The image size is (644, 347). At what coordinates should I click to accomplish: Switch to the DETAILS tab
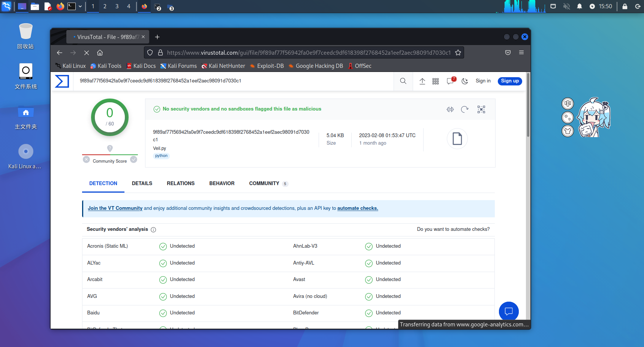(142, 184)
